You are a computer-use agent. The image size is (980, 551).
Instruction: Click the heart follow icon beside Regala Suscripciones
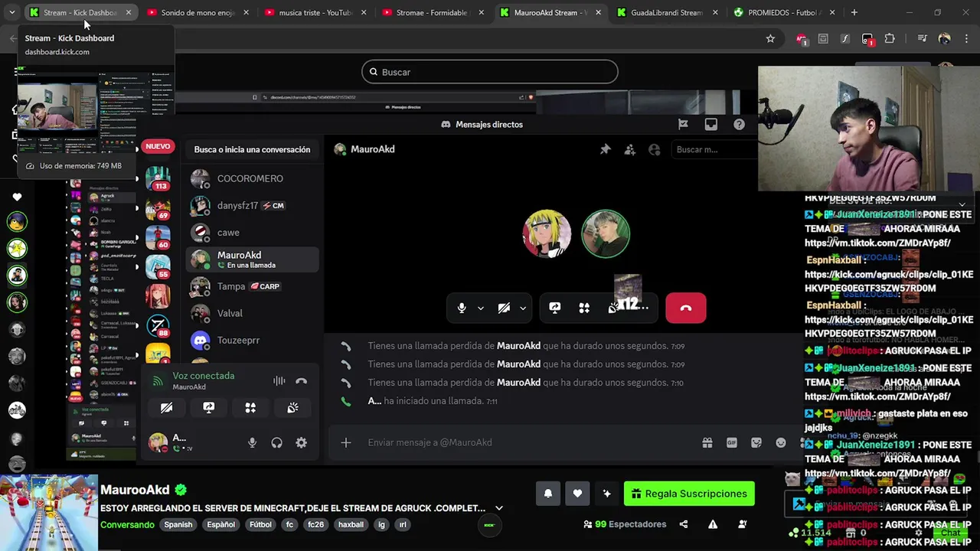click(x=577, y=494)
